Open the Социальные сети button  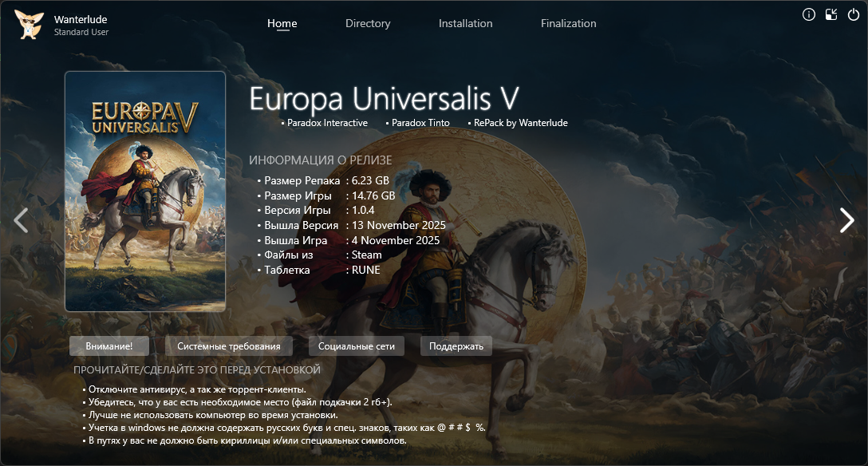[357, 346]
